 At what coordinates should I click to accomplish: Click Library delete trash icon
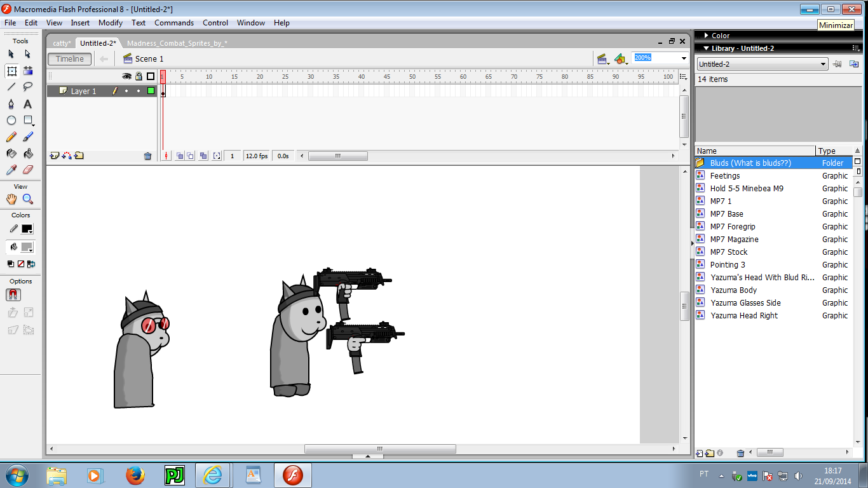pyautogui.click(x=740, y=453)
